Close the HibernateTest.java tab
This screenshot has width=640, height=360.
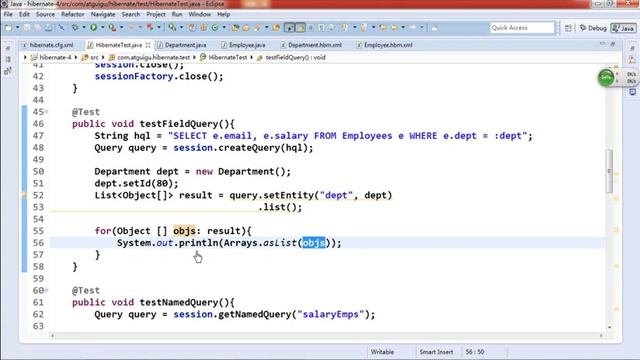click(x=148, y=45)
